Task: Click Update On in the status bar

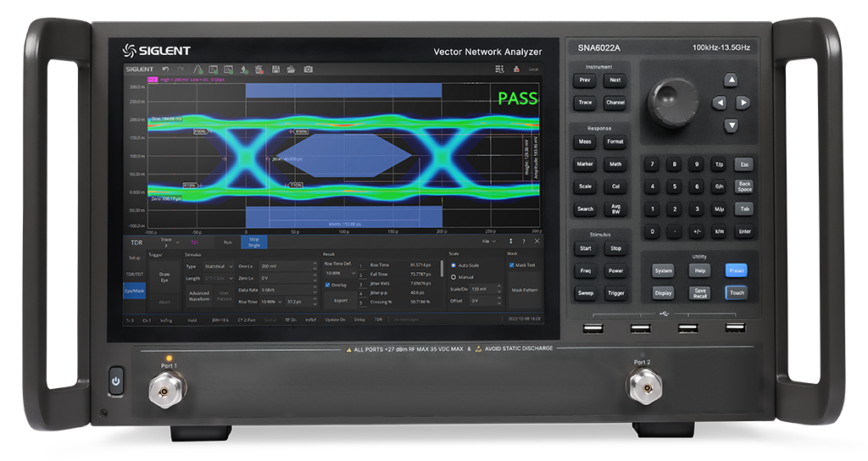Action: 335,319
